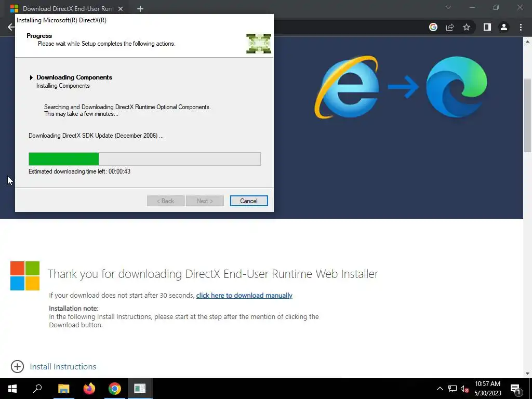The height and width of the screenshot is (399, 532).
Task: Expand the Install Instructions section
Action: pos(17,366)
